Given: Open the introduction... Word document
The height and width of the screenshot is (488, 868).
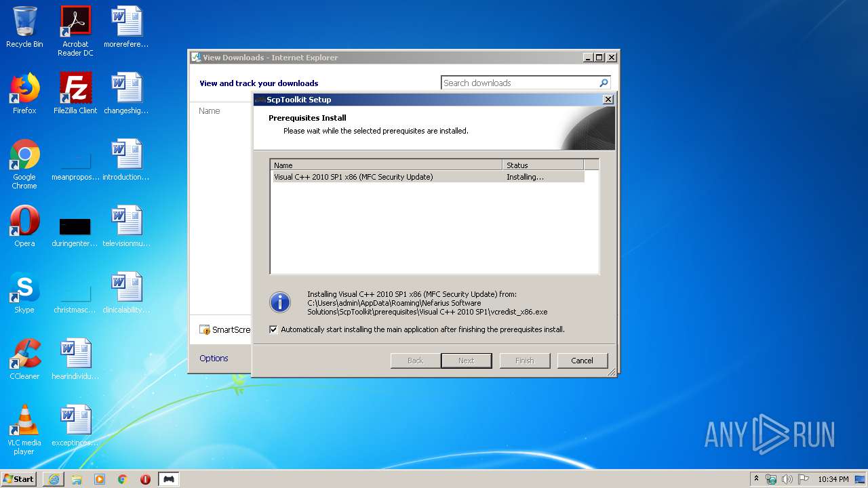Looking at the screenshot, I should coord(126,160).
